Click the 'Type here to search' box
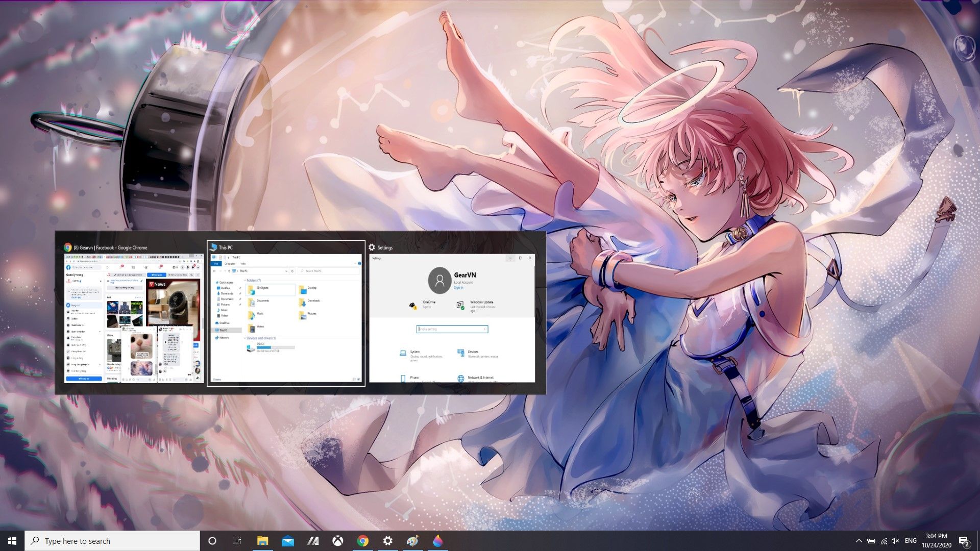This screenshot has width=980, height=551. coord(112,541)
